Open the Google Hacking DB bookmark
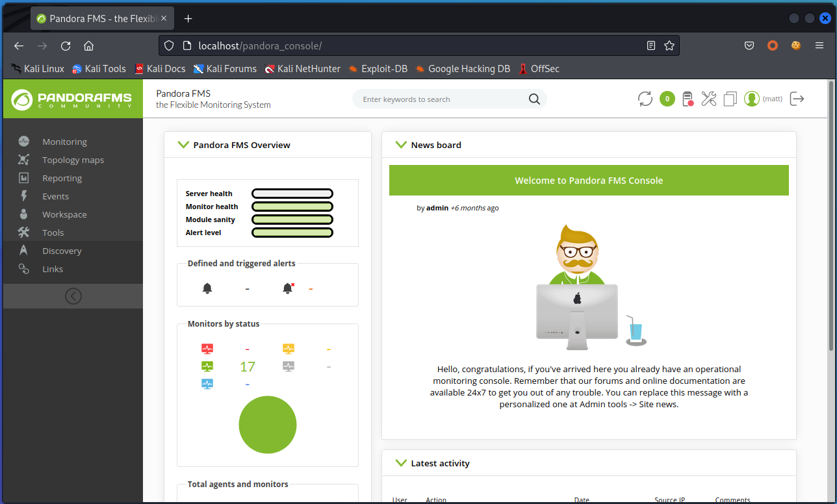 tap(463, 68)
